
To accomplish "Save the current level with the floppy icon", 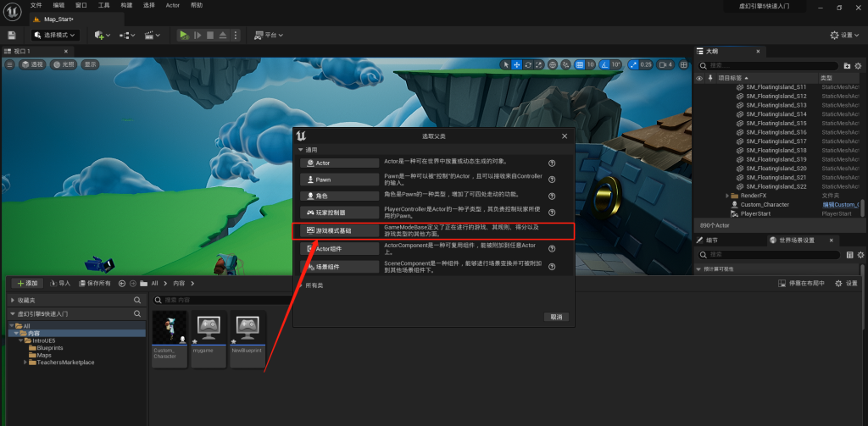I will click(x=12, y=35).
